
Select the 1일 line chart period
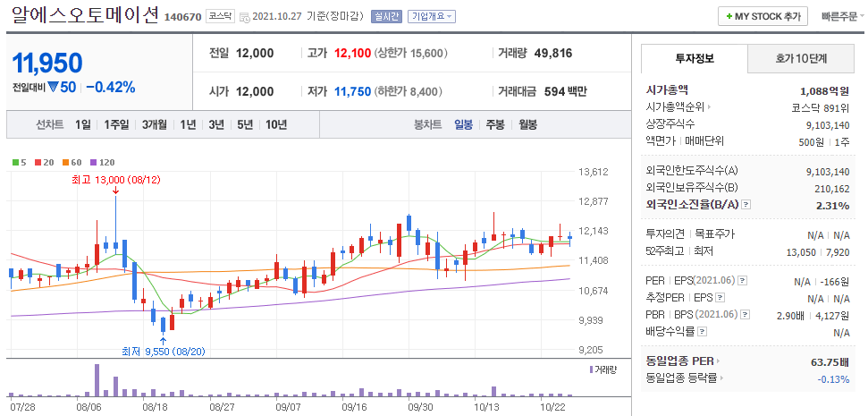[83, 124]
